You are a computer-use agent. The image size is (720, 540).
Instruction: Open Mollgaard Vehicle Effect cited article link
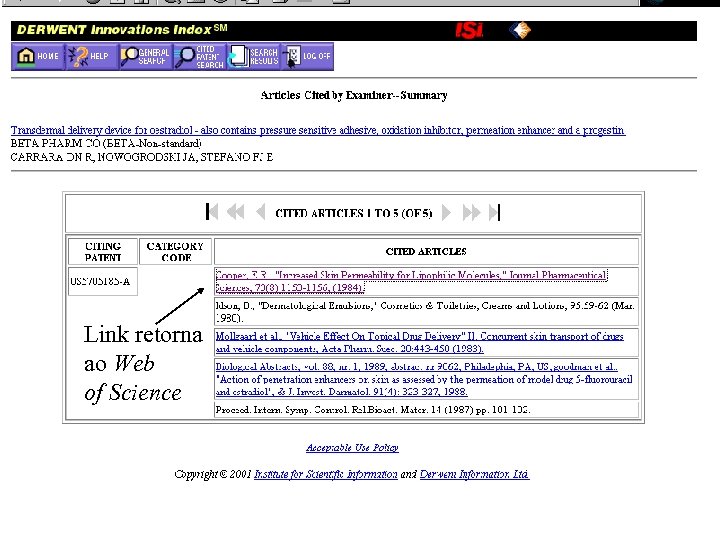(x=419, y=343)
